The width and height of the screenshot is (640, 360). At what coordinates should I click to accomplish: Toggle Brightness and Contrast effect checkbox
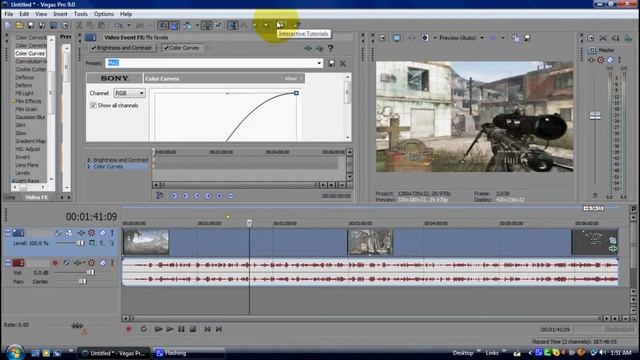tap(94, 48)
